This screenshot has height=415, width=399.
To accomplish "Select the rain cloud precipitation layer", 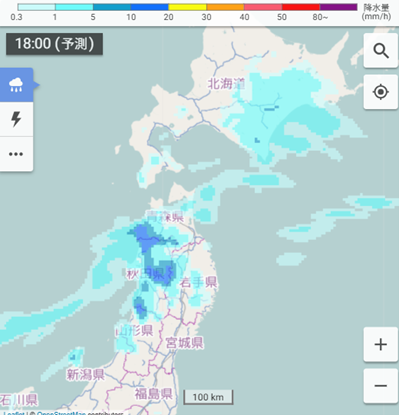I will pyautogui.click(x=16, y=85).
